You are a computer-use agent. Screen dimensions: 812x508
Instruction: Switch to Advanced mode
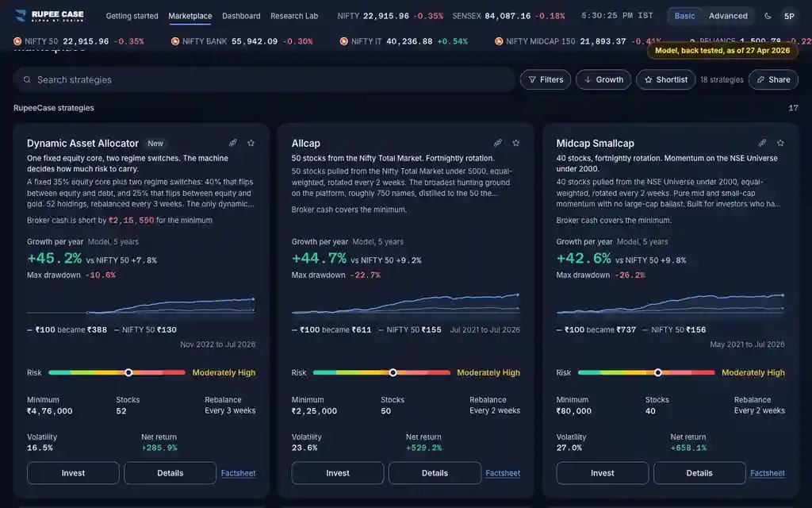[728, 16]
